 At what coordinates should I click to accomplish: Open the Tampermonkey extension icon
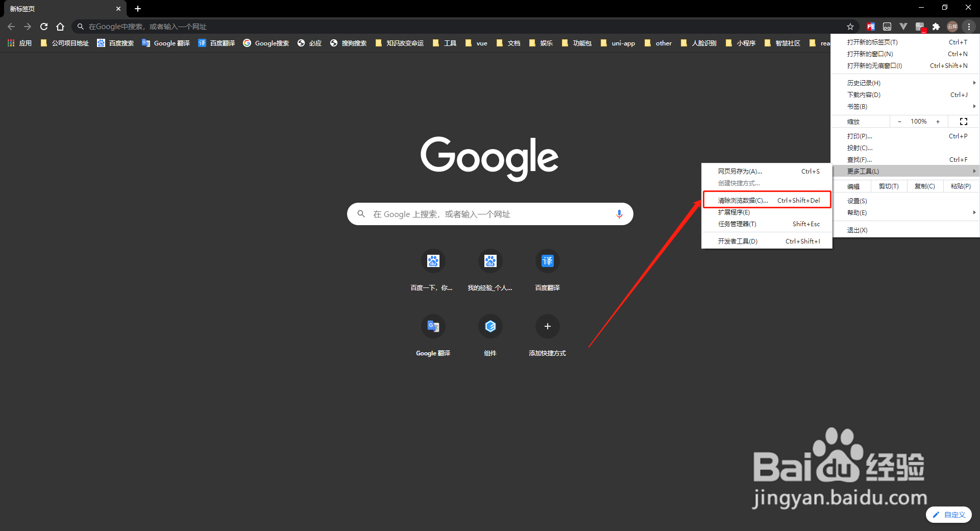tap(887, 27)
